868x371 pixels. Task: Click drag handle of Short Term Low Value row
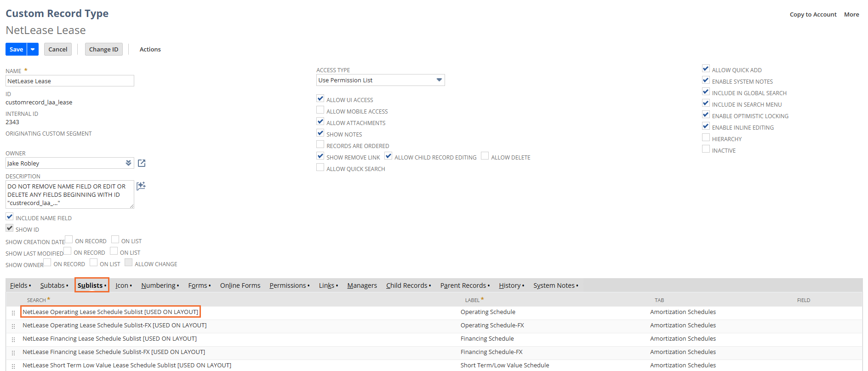(13, 366)
